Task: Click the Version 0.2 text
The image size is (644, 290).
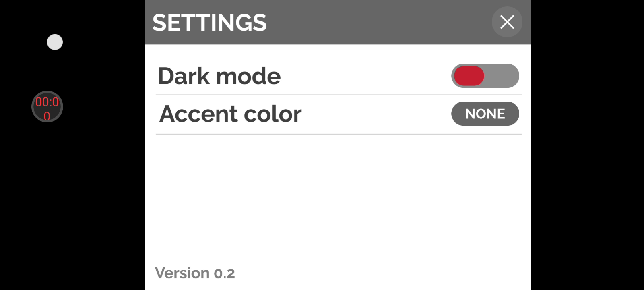Action: (195, 273)
